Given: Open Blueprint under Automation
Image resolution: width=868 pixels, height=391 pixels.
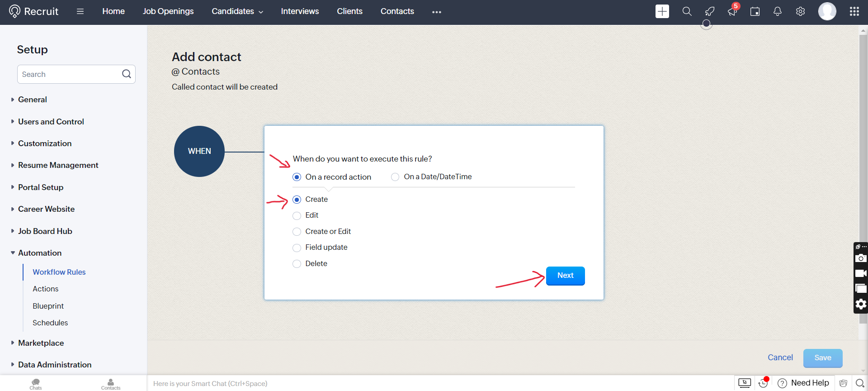Looking at the screenshot, I should (48, 306).
